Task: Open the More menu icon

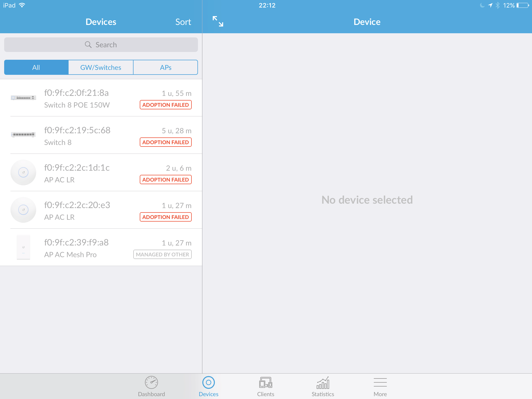Action: (380, 382)
